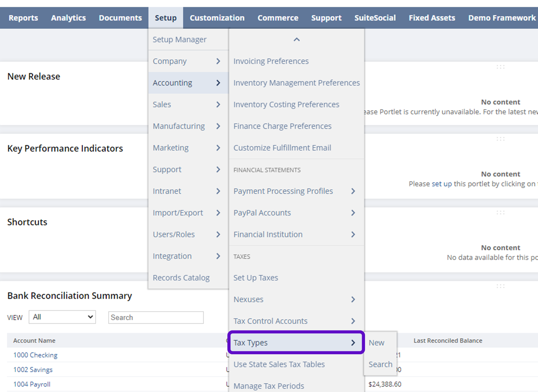Click Bank Reconciliation Summary grip icon
Image resolution: width=538 pixels, height=392 pixels.
tap(500, 286)
